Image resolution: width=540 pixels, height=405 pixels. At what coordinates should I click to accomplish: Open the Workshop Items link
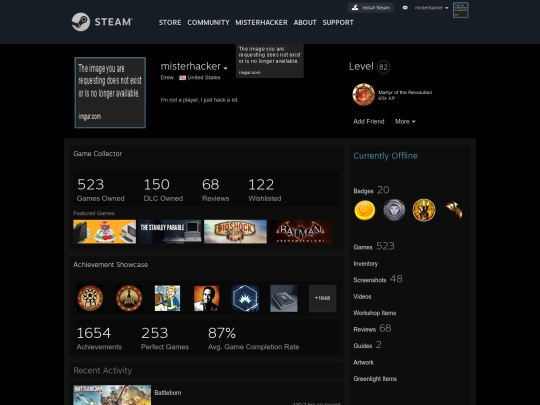375,313
